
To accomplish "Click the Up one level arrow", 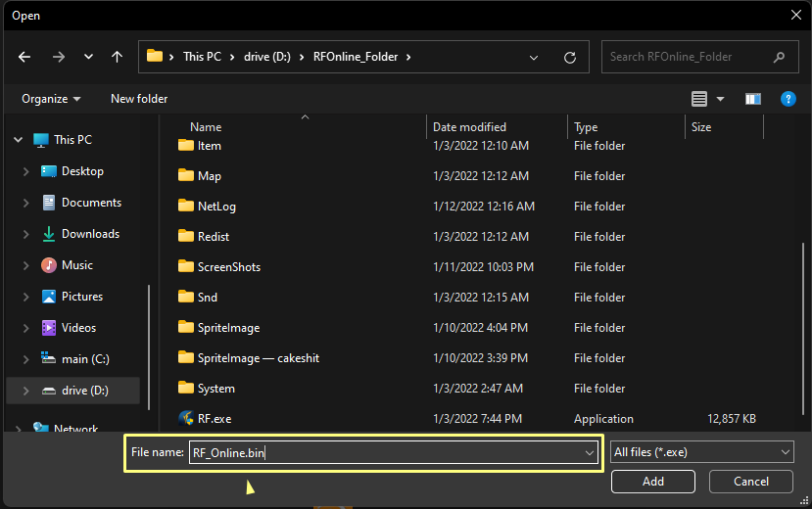I will [118, 57].
